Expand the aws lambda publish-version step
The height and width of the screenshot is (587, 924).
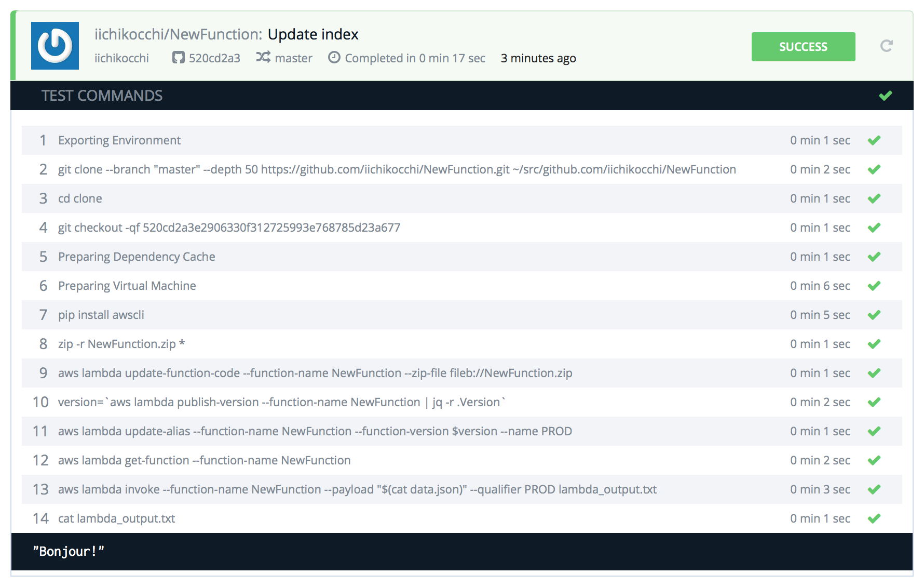282,402
